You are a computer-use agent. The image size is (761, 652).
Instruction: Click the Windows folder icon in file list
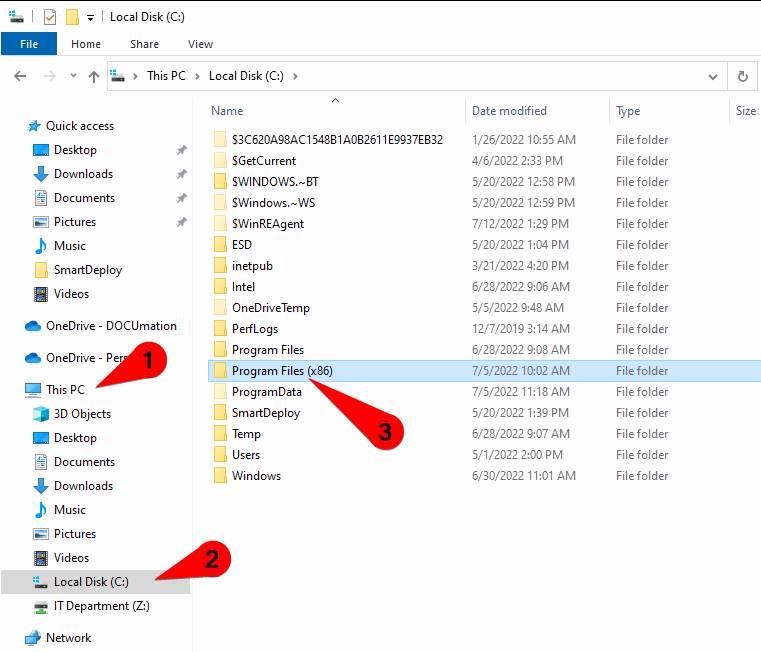tap(220, 476)
